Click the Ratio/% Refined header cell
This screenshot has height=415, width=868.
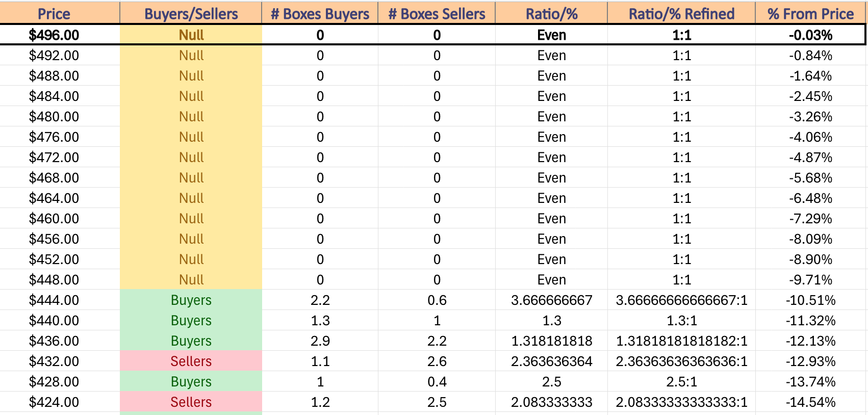click(x=681, y=14)
